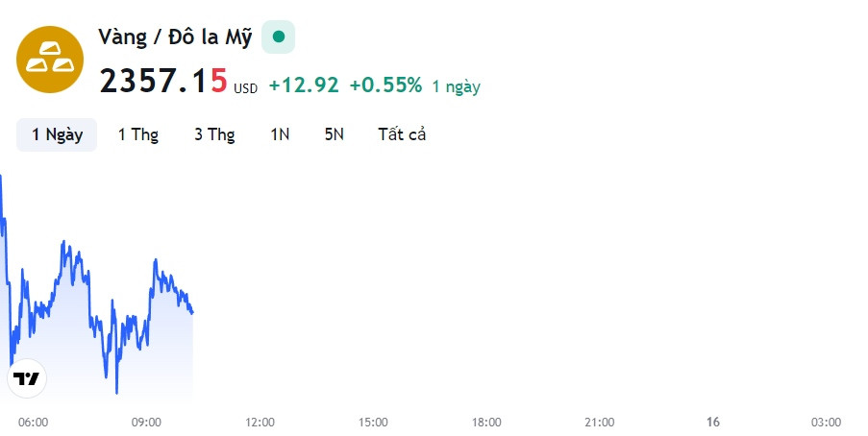868x436 pixels.
Task: Show the Tất cả full history range
Action: coord(402,134)
